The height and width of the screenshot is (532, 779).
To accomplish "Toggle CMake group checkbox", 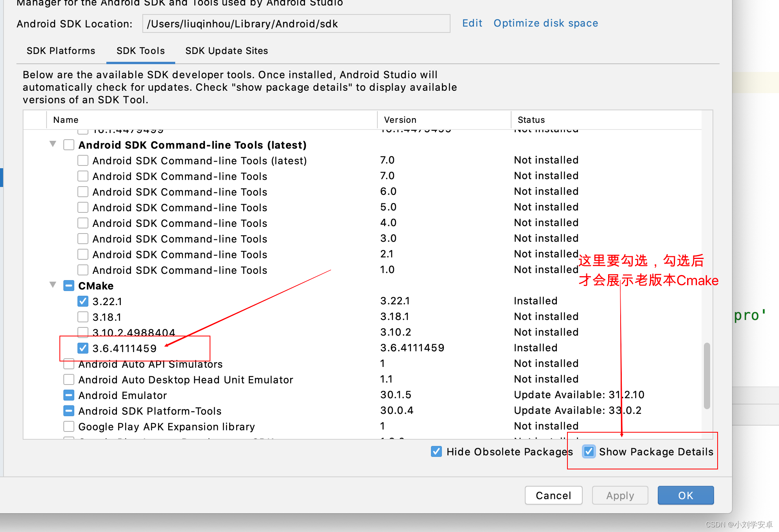I will point(69,286).
